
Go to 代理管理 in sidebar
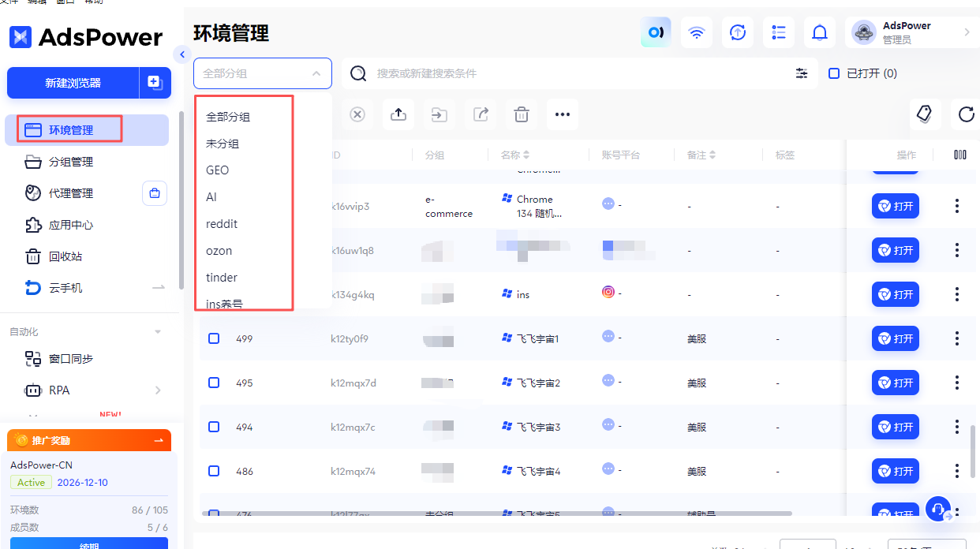tap(71, 193)
